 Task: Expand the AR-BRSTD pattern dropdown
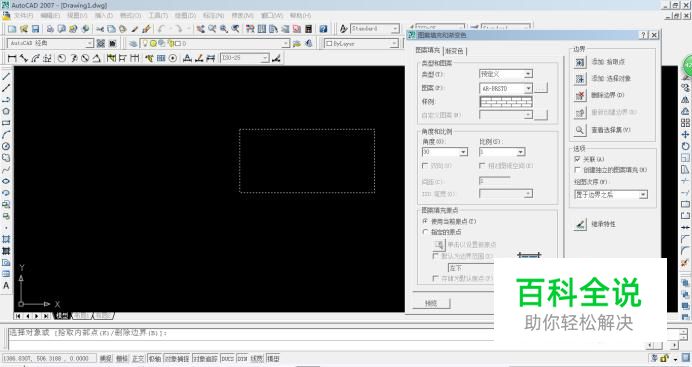[506, 88]
